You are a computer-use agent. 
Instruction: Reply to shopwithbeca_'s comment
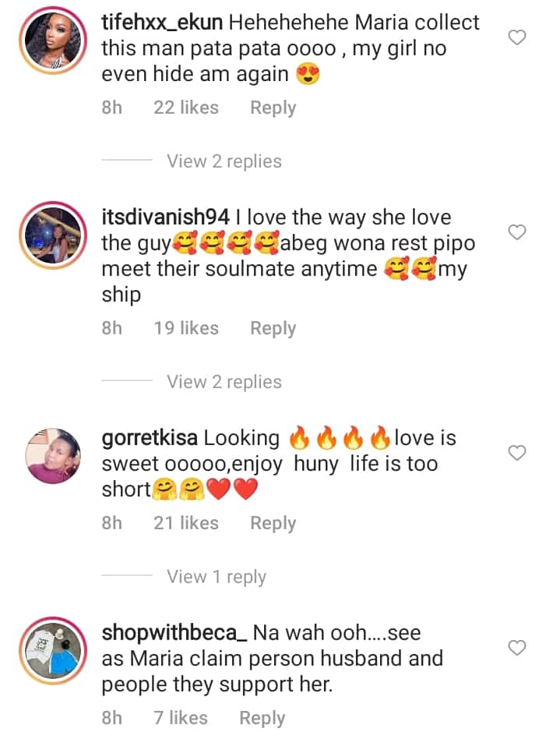pyautogui.click(x=262, y=718)
